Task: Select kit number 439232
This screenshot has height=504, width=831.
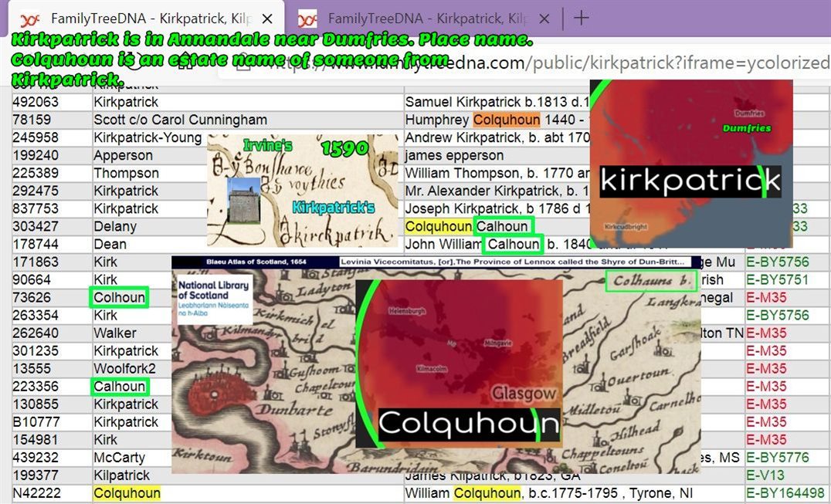Action: pyautogui.click(x=36, y=458)
